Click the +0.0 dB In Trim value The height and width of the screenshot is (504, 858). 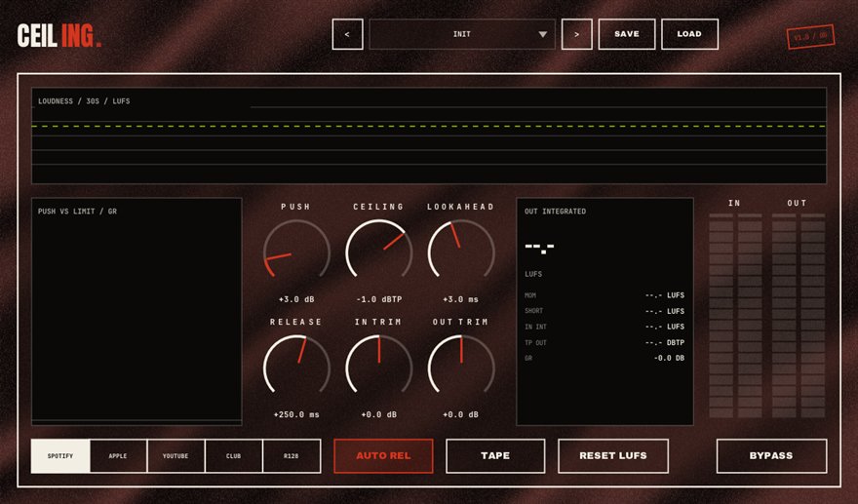(x=378, y=415)
